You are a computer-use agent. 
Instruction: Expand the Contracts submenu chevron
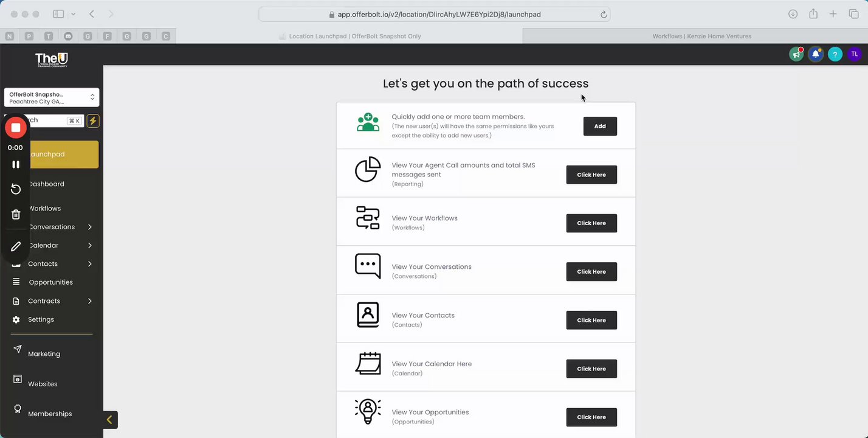click(90, 301)
